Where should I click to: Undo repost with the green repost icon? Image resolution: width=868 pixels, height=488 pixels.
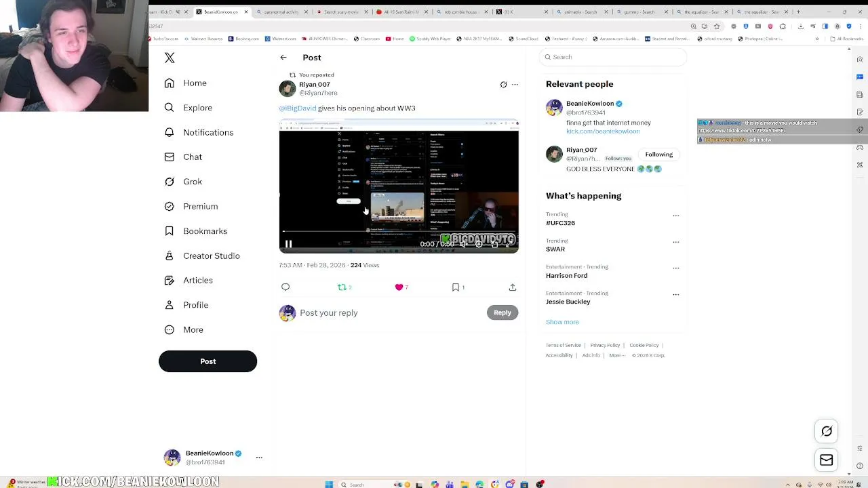[x=342, y=287]
